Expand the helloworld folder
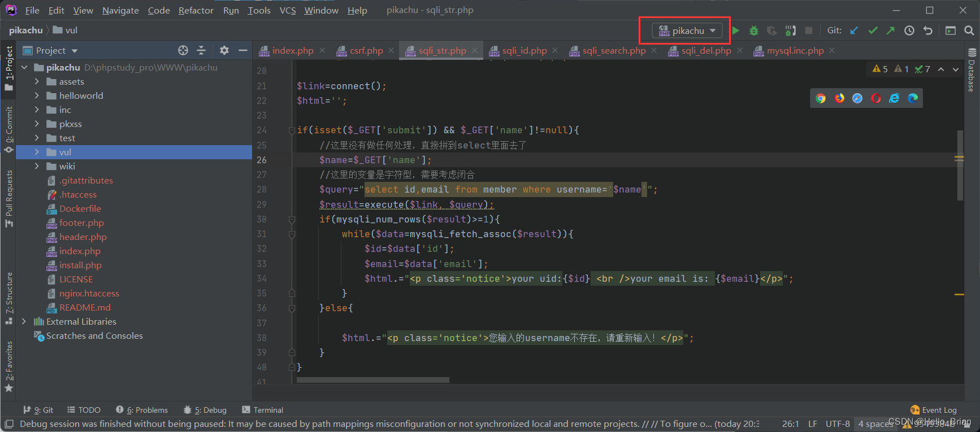The width and height of the screenshot is (980, 432). point(37,95)
